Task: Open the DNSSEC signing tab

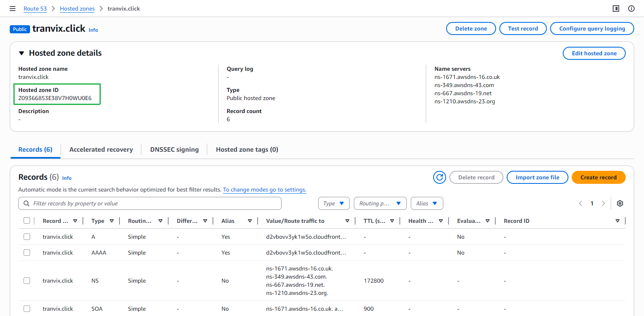Action: (174, 150)
